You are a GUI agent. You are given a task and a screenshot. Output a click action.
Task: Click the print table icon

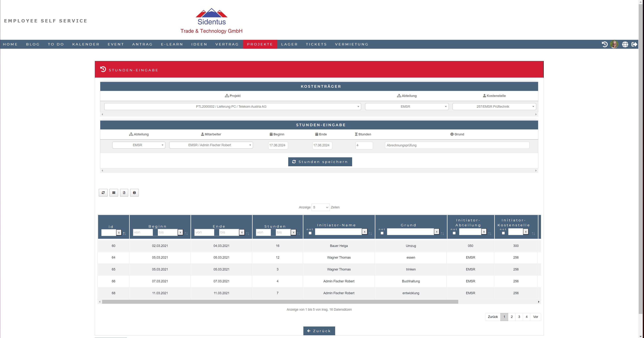point(134,193)
